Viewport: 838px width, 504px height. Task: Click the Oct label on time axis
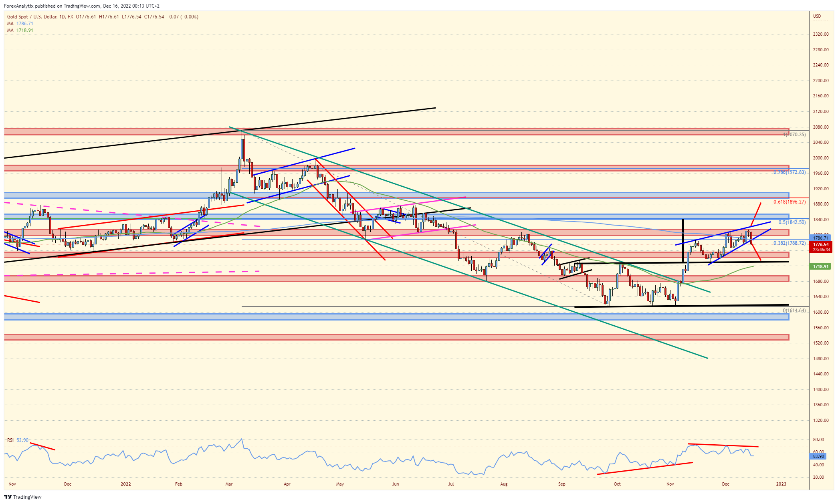617,484
